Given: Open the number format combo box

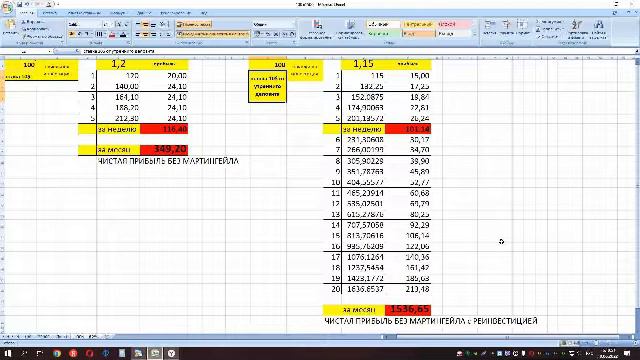Looking at the screenshot, I should point(274,24).
